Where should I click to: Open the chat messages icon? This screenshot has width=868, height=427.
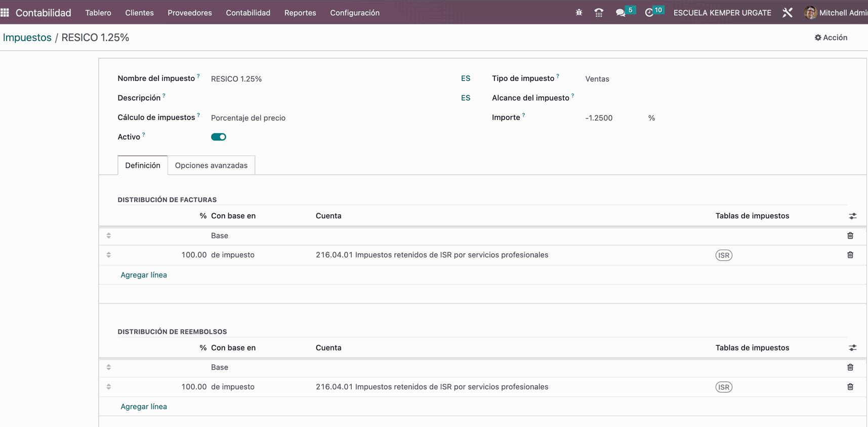[621, 13]
